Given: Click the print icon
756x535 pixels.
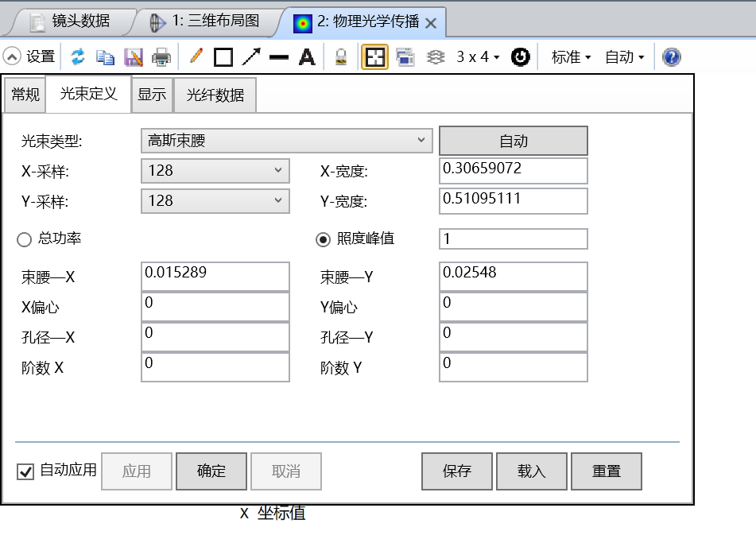Looking at the screenshot, I should point(161,57).
